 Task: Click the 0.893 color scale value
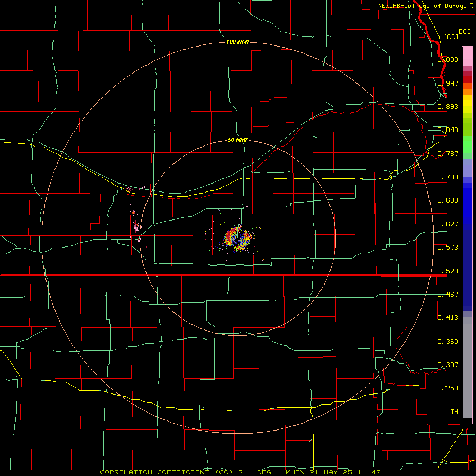[448, 106]
